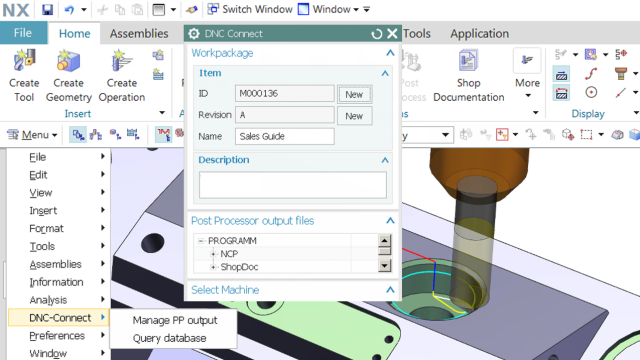Click the Create Operation icon
640x360 pixels.
(122, 61)
